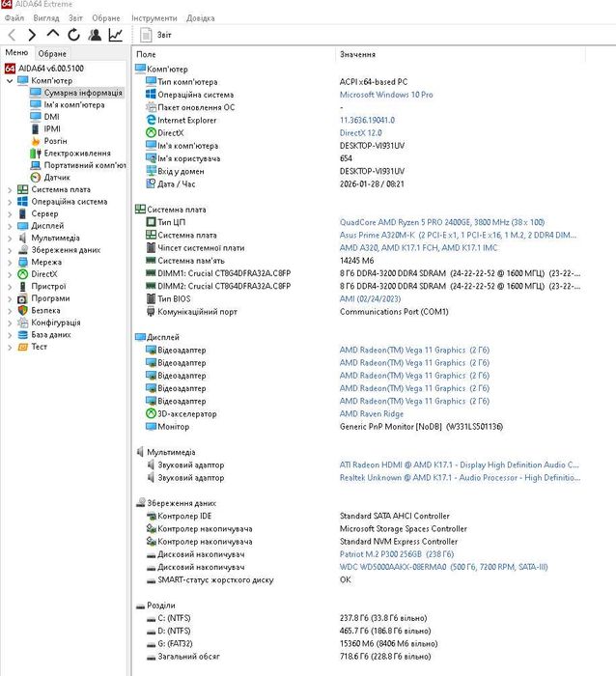Expand the Дисплей tree node

click(x=10, y=226)
